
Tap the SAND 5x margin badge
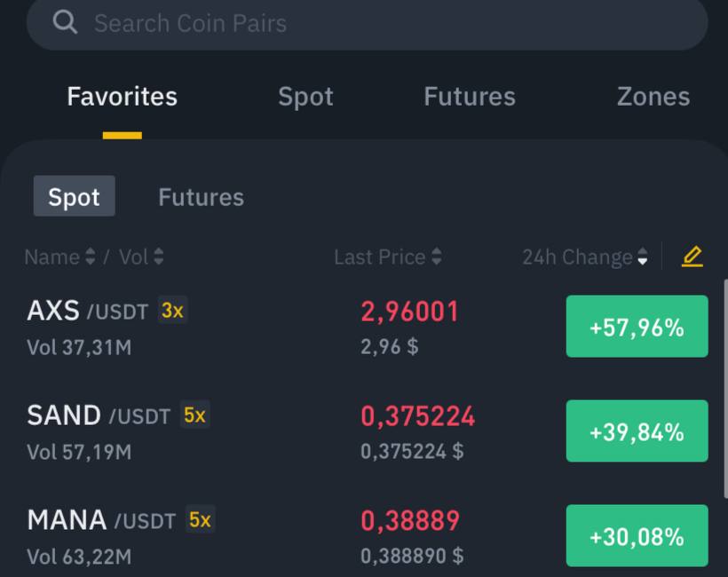tap(194, 415)
